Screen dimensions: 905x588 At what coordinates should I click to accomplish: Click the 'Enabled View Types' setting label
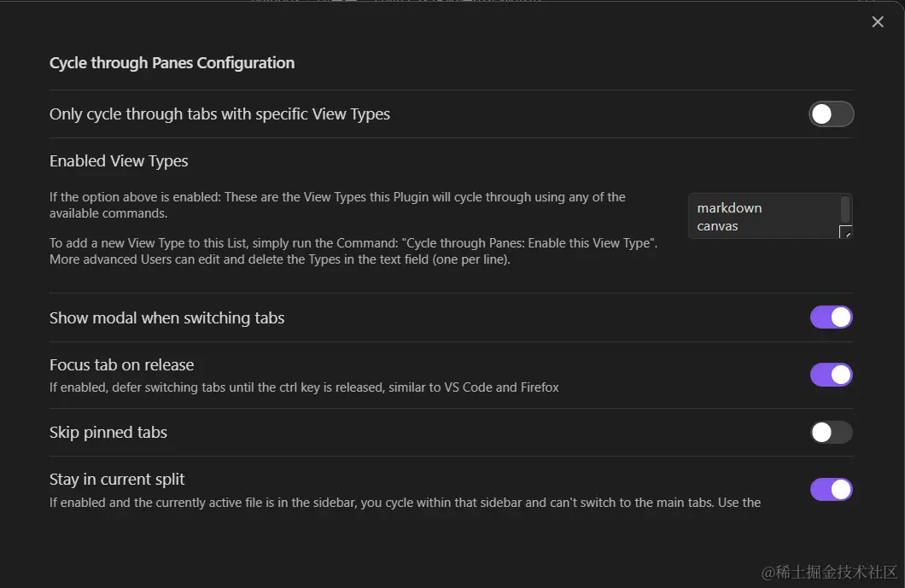tap(119, 161)
